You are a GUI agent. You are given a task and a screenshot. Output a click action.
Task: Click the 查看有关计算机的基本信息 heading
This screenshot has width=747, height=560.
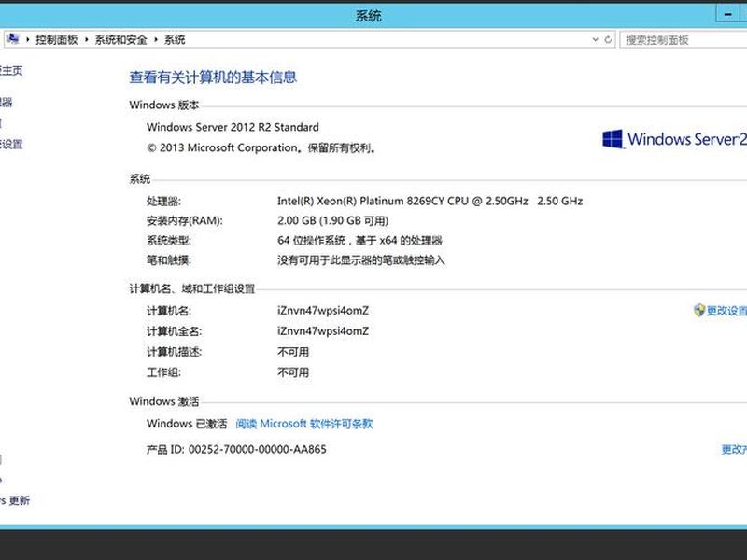click(x=213, y=77)
